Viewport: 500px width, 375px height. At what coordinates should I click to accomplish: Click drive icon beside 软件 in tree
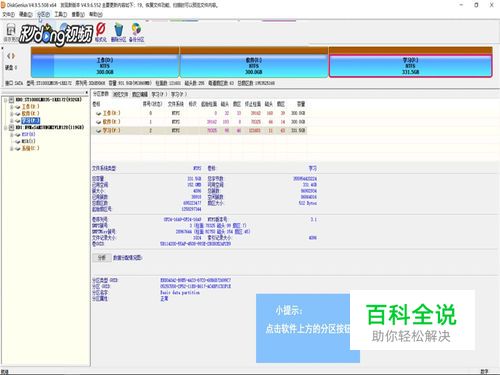pos(18,114)
